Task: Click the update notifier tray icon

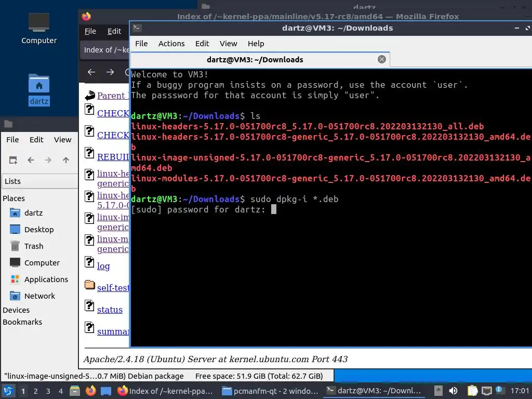Action: point(499,390)
